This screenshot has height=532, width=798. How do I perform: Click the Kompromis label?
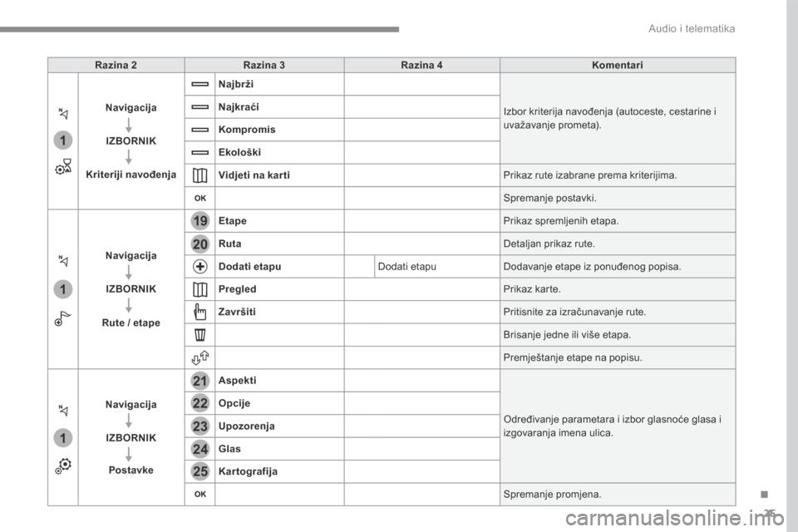point(247,130)
